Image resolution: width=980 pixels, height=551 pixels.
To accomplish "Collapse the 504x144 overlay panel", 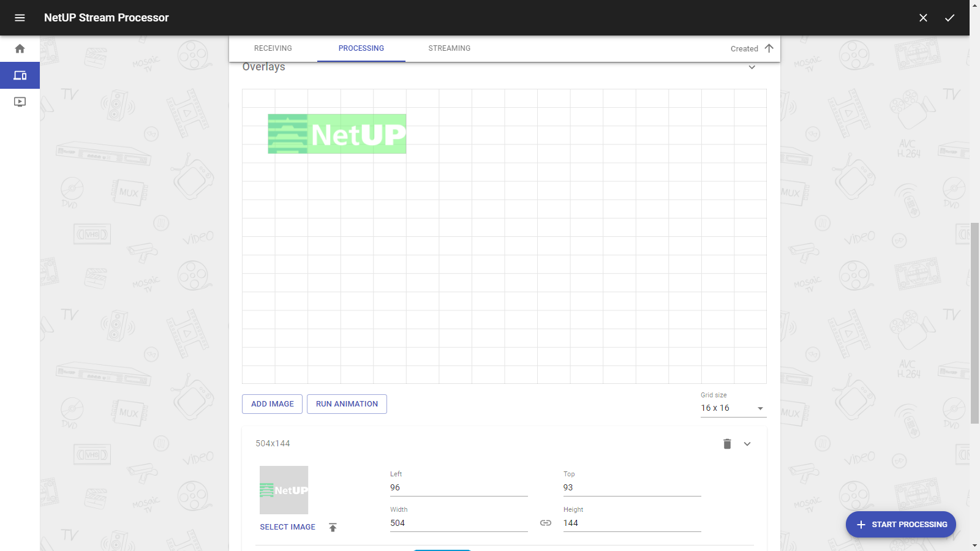I will [x=747, y=444].
